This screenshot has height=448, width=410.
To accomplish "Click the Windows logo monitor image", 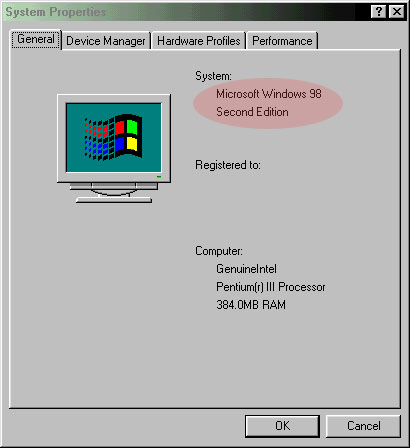I will pyautogui.click(x=114, y=148).
